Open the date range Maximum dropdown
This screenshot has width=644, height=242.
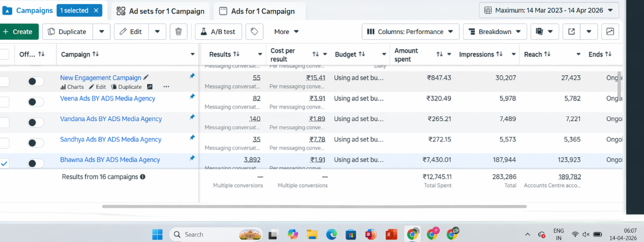pos(549,11)
